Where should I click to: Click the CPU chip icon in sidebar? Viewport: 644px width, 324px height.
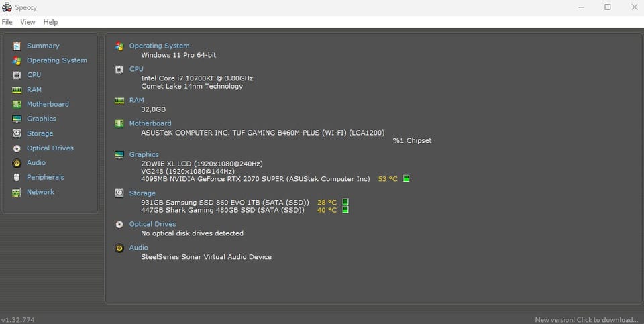(17, 75)
